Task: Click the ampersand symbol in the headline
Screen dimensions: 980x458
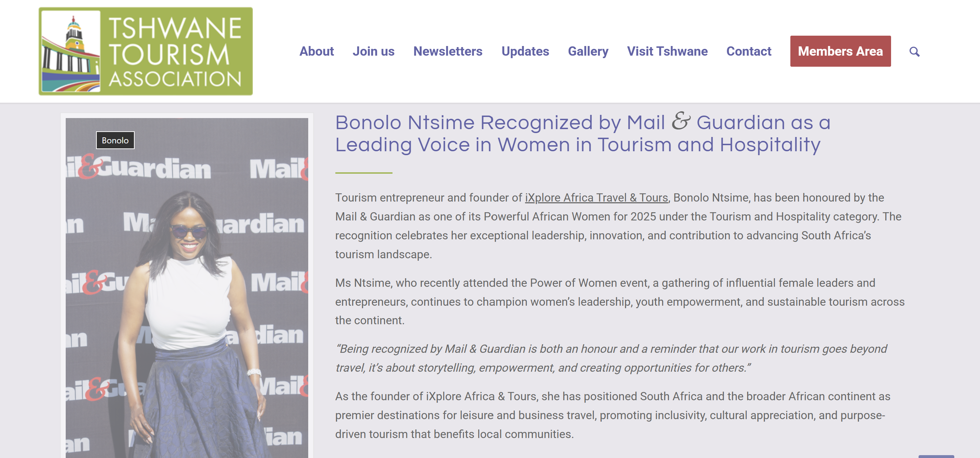Action: click(680, 121)
